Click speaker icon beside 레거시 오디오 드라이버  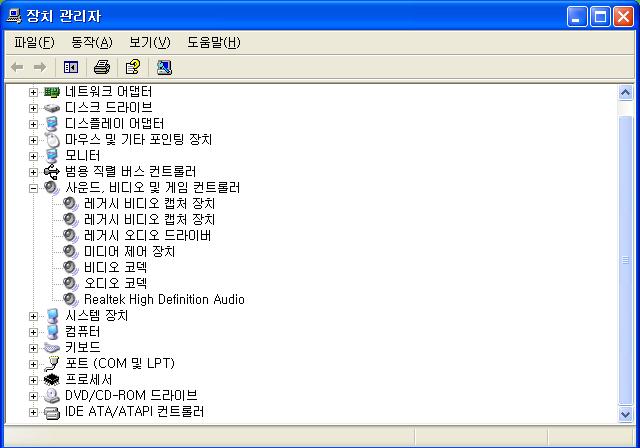[71, 236]
